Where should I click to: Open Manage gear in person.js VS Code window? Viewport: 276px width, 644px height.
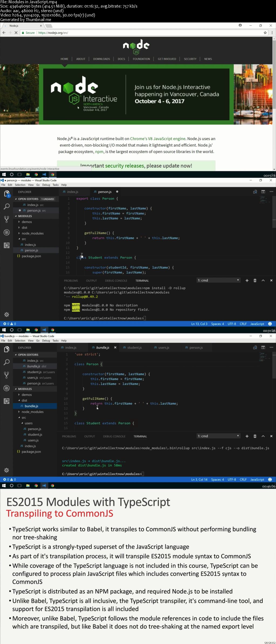[7, 314]
